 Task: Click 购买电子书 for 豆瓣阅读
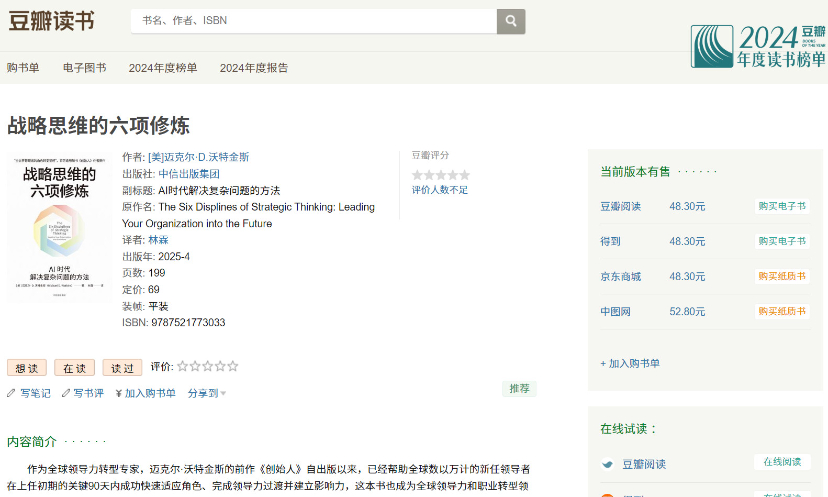click(x=782, y=206)
